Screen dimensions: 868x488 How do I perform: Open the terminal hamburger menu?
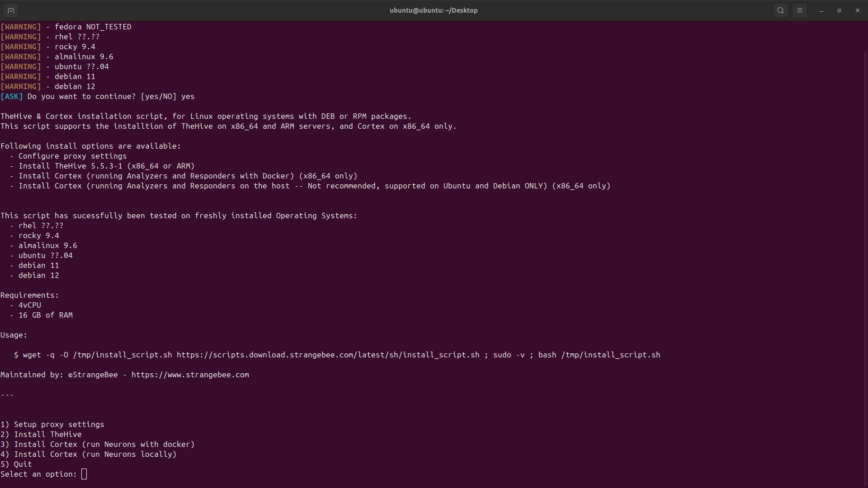799,10
